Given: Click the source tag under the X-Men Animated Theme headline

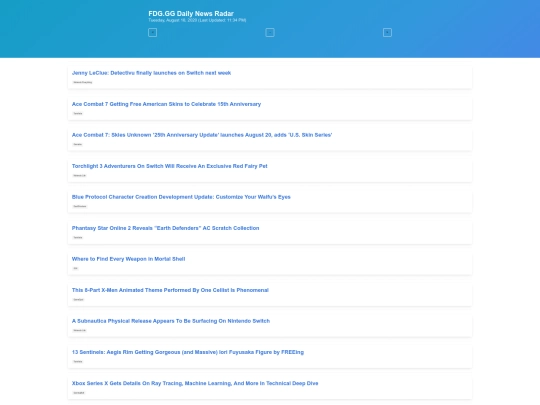Looking at the screenshot, I should point(79,300).
